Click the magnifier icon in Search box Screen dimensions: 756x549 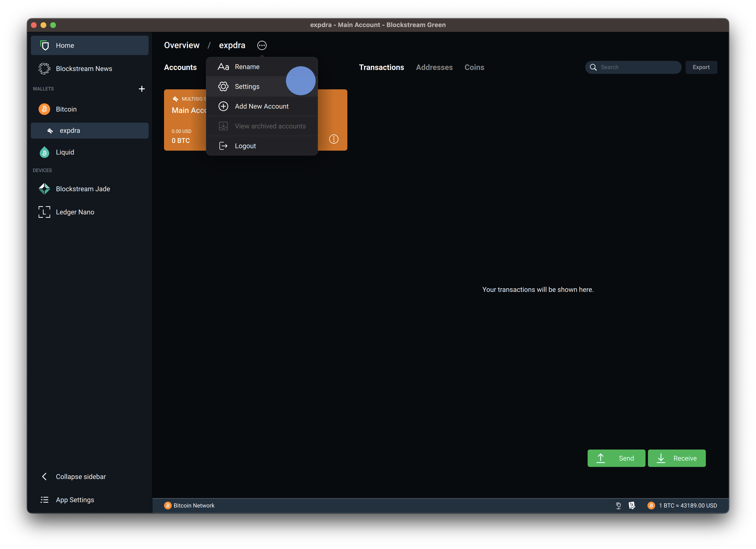pos(593,67)
